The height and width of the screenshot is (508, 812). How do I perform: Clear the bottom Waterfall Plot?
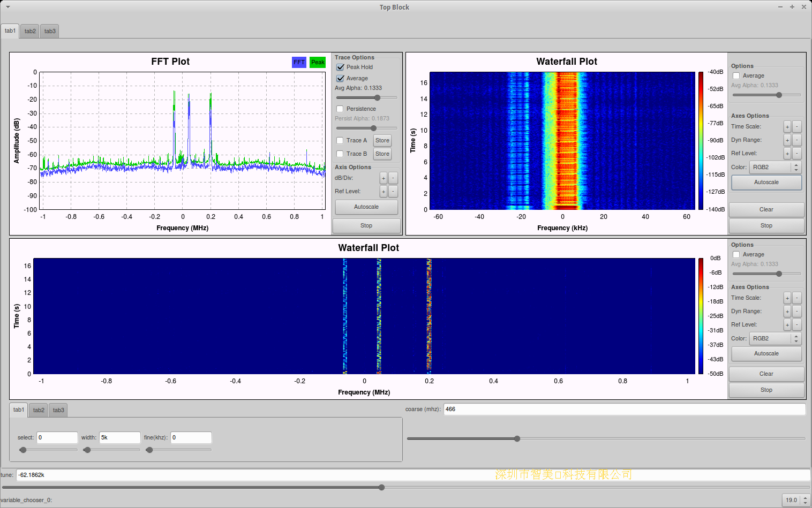tap(766, 374)
